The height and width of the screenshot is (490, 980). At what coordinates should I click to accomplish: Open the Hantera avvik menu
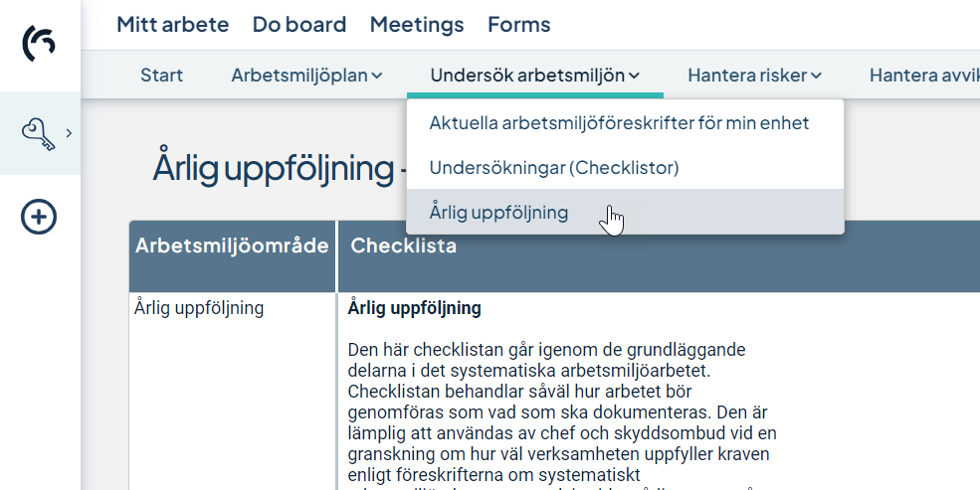[x=924, y=75]
